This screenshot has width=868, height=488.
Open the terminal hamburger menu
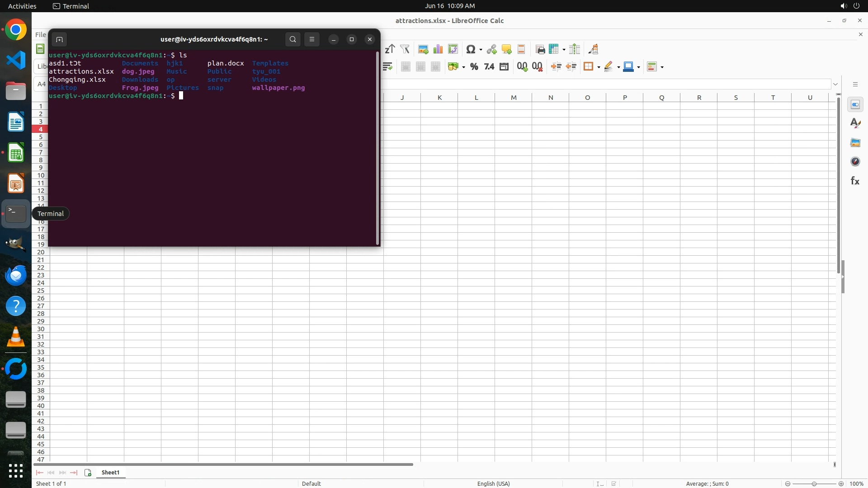[312, 39]
